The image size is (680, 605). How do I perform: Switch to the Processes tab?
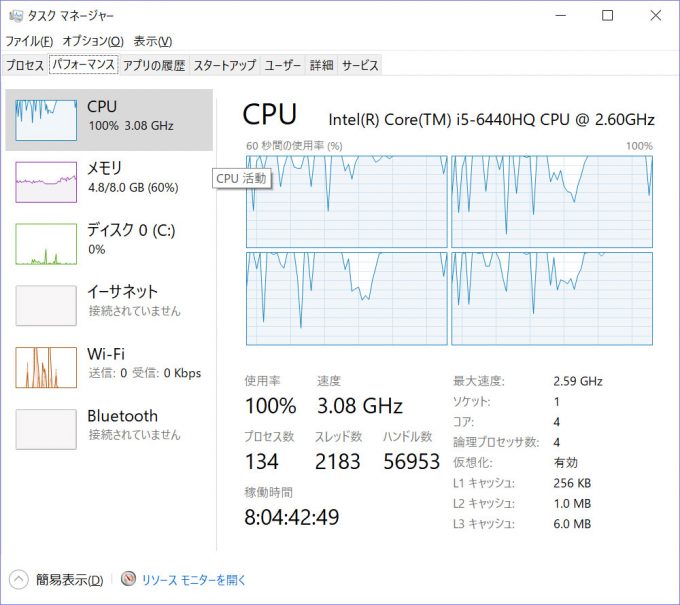[25, 65]
